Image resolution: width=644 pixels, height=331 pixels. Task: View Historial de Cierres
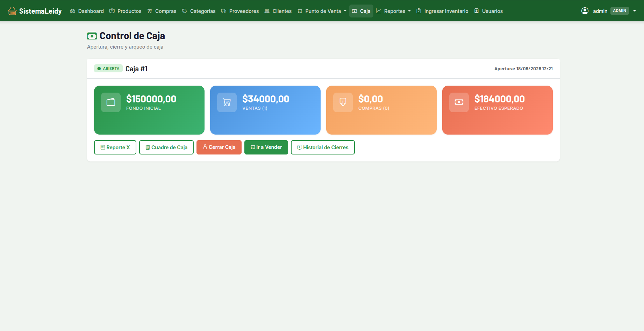(x=323, y=147)
